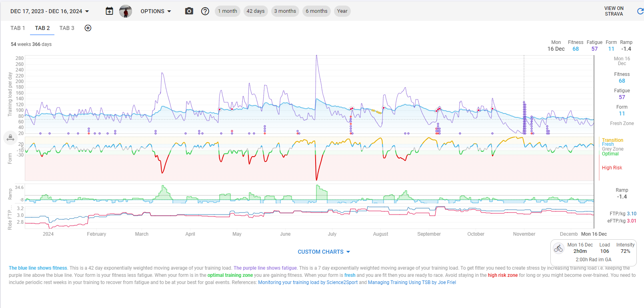
Task: Click the refresh icon at top right
Action: click(x=640, y=11)
